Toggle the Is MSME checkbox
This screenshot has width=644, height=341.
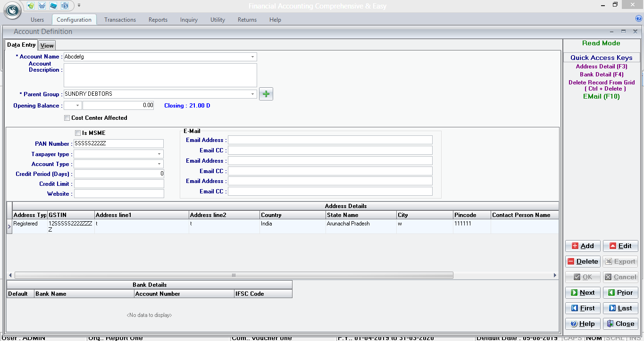coord(78,133)
